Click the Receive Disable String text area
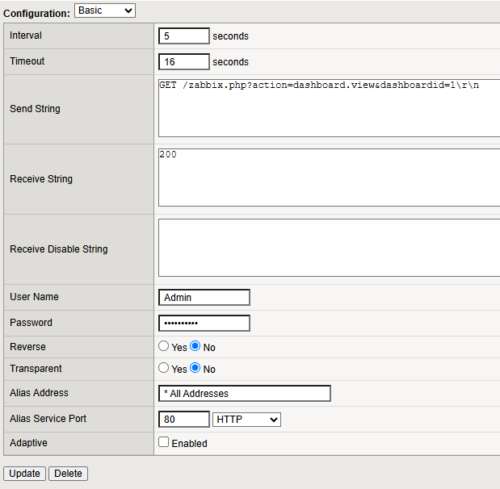 click(329, 248)
